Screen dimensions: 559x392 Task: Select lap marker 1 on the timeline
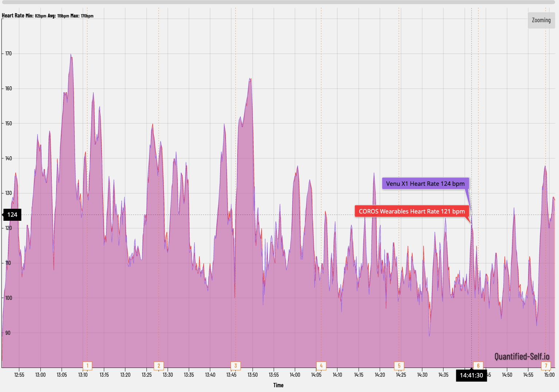pos(87,365)
